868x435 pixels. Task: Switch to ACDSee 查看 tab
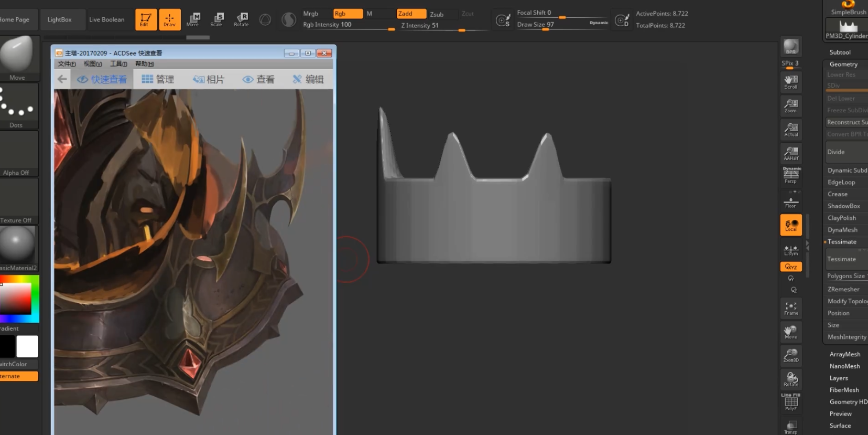(258, 79)
